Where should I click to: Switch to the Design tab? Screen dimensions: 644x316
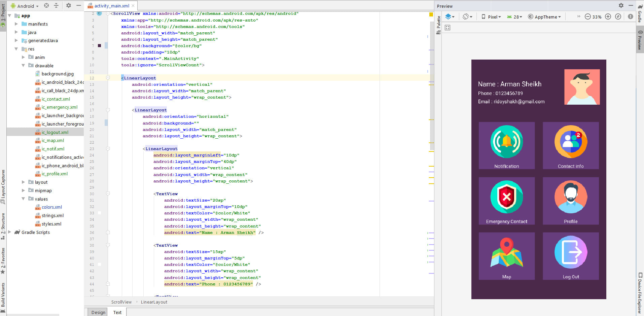(98, 312)
